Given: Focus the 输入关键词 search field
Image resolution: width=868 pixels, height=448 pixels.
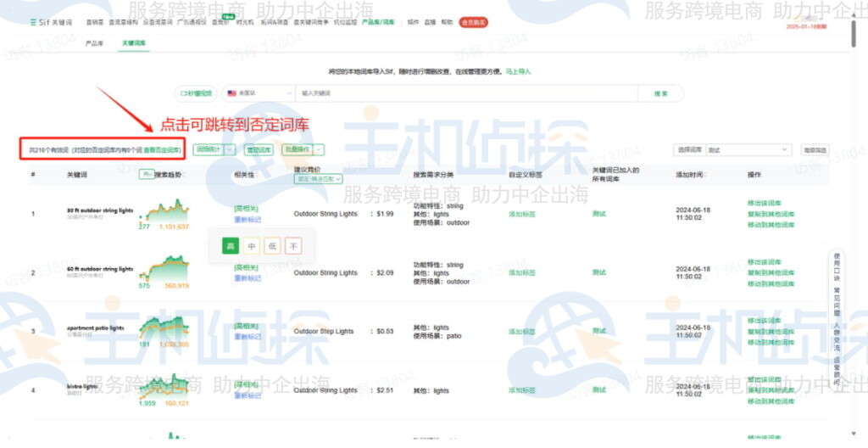Looking at the screenshot, I should (466, 93).
